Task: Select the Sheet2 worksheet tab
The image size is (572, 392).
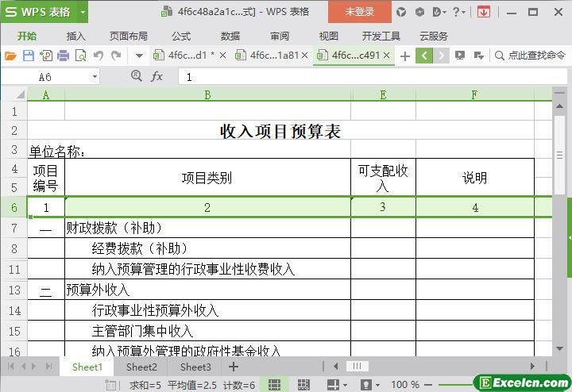Action: [x=141, y=367]
